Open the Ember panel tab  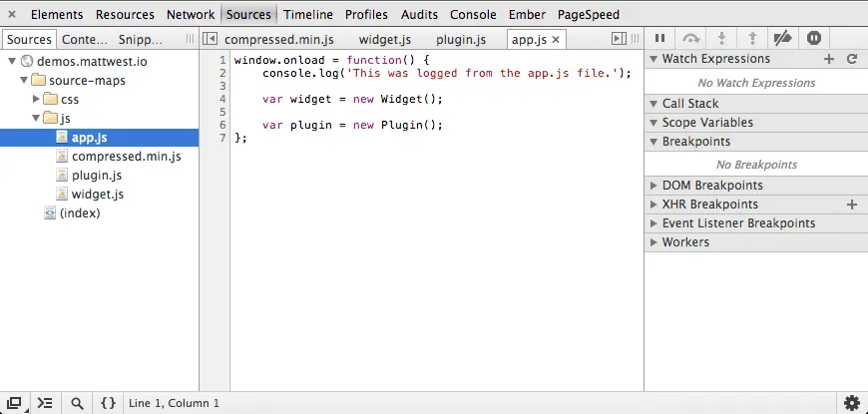tap(527, 14)
